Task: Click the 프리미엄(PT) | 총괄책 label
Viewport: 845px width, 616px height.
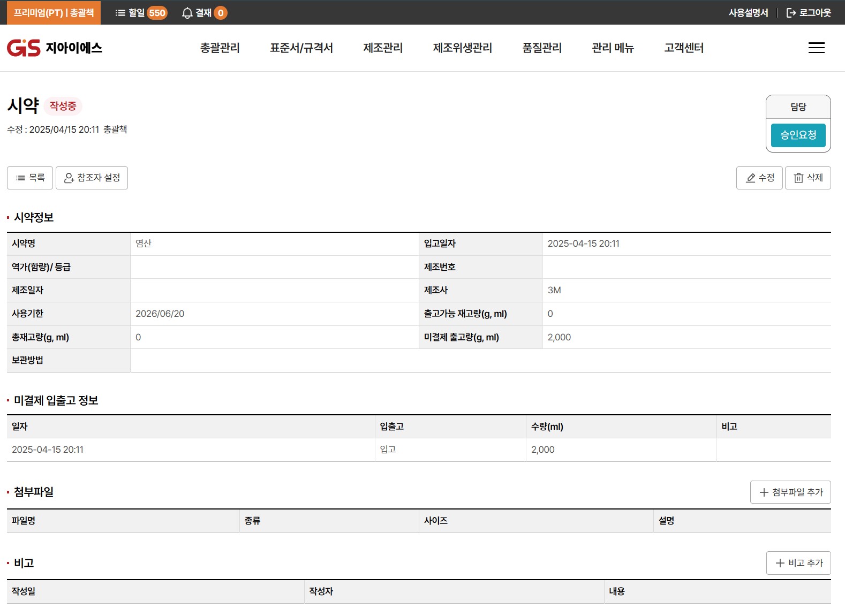Action: click(x=54, y=12)
